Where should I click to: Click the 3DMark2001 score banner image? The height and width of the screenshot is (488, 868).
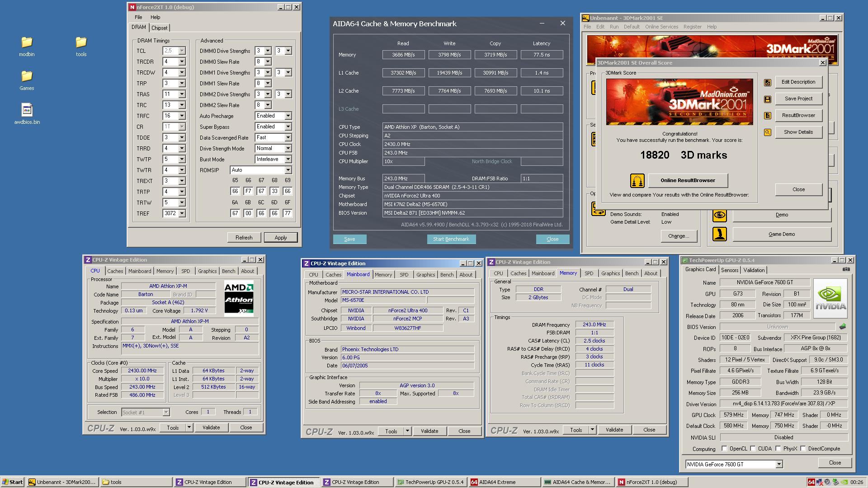coord(679,102)
